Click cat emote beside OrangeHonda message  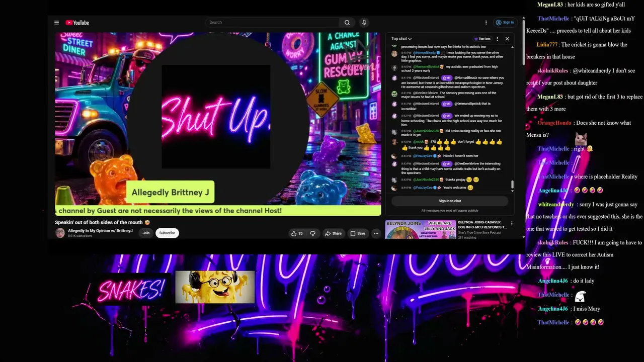[x=581, y=139]
